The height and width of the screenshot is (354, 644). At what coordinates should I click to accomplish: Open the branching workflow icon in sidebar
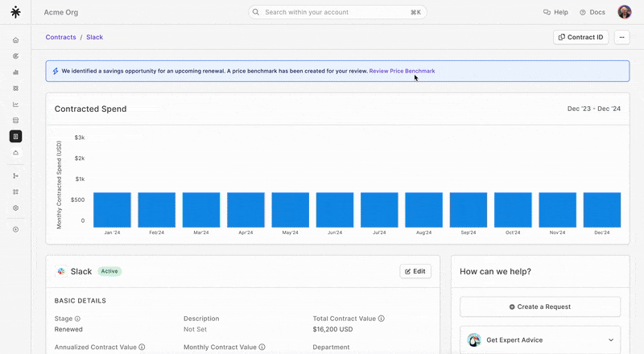click(15, 175)
